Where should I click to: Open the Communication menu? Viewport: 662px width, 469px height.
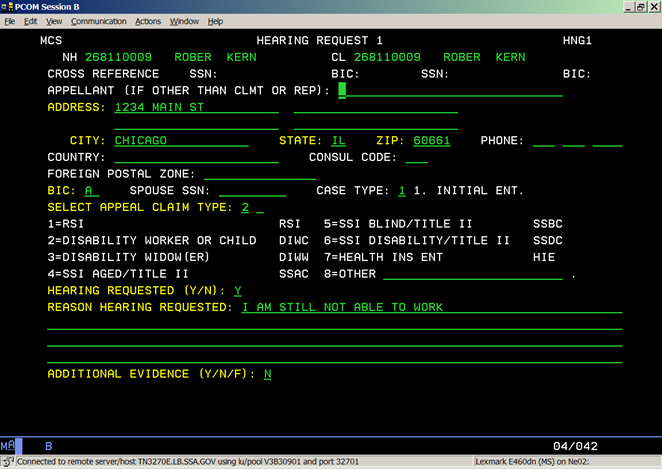pyautogui.click(x=98, y=21)
